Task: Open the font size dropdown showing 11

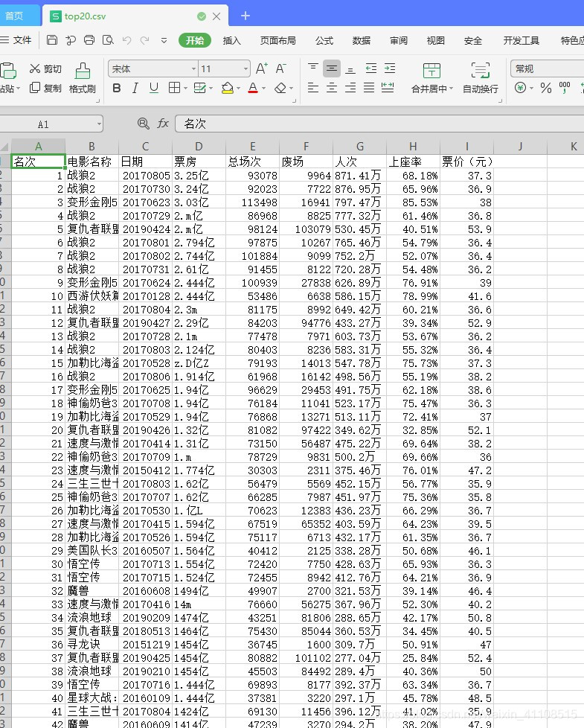Action: [246, 69]
